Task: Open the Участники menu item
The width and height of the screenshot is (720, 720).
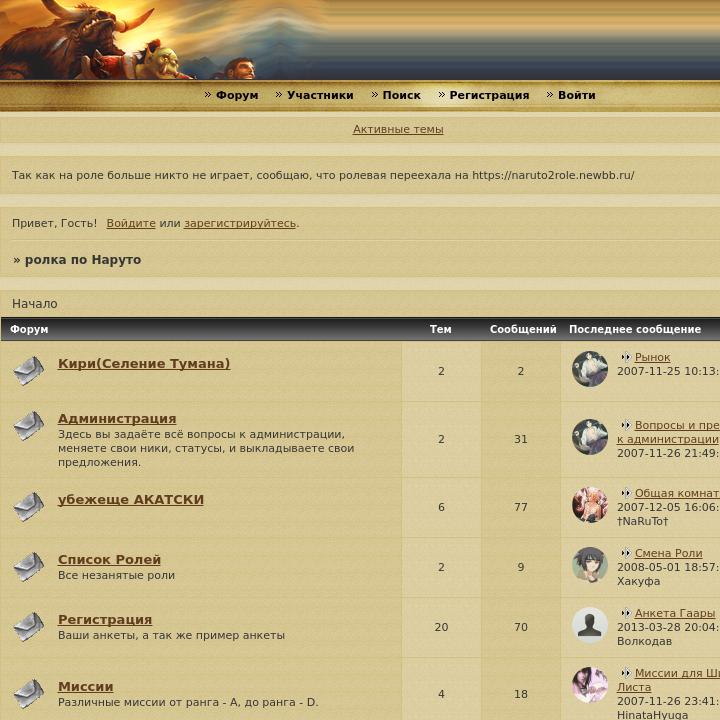Action: pos(320,95)
